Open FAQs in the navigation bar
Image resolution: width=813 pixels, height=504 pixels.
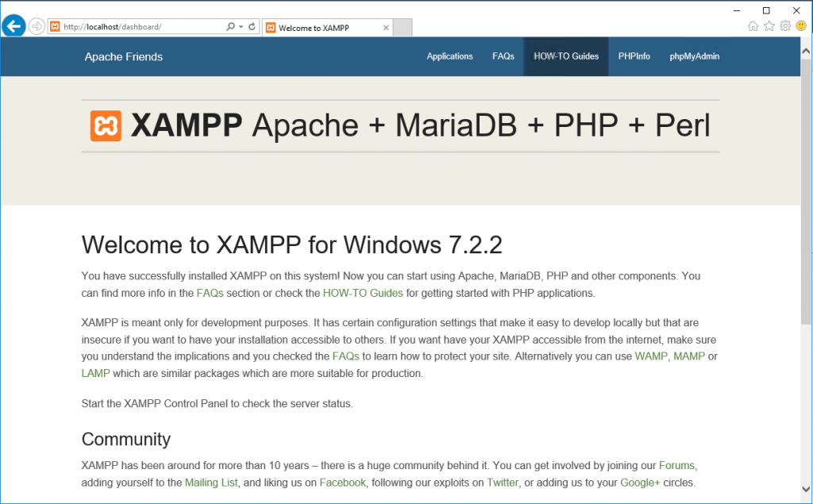[503, 56]
